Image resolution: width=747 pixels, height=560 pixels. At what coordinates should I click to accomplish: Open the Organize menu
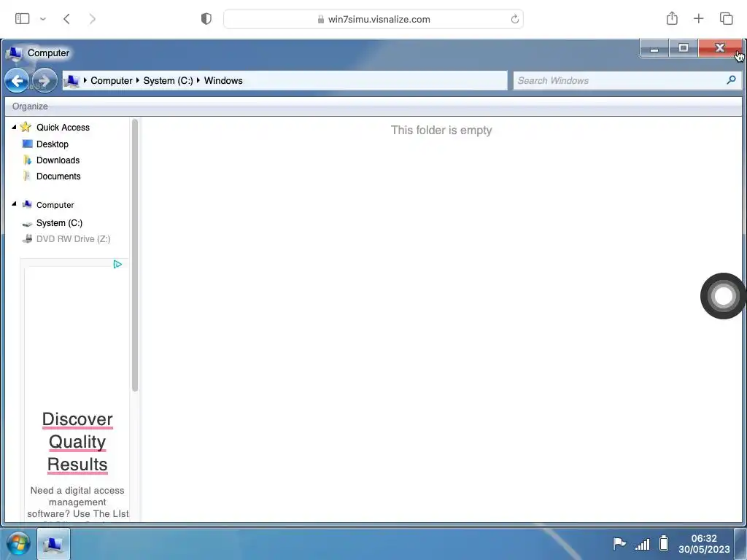(30, 106)
